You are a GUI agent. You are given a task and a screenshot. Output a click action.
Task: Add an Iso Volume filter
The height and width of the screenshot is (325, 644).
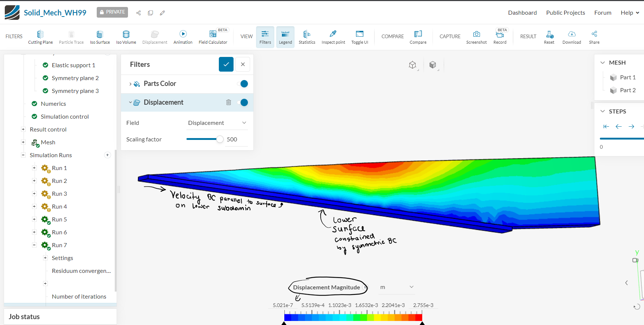pos(126,37)
